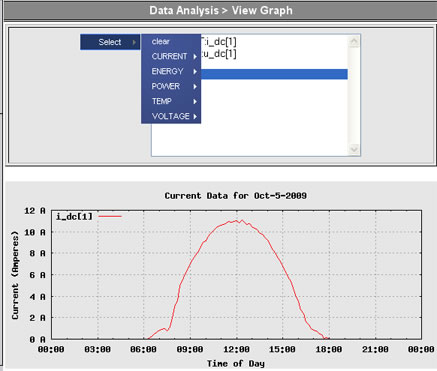Expand the VOLTAGE submenu
Image resolution: width=437 pixels, height=371 pixels.
tap(171, 116)
